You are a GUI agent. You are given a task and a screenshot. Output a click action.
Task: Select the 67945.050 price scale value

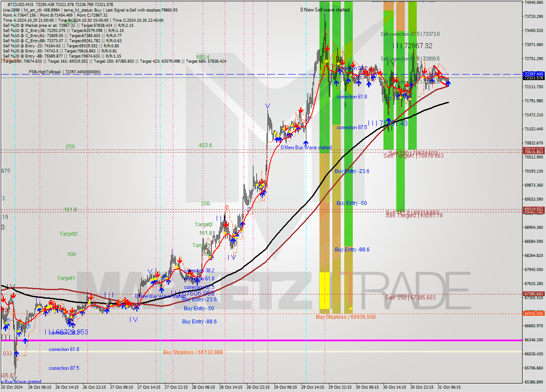point(534,269)
